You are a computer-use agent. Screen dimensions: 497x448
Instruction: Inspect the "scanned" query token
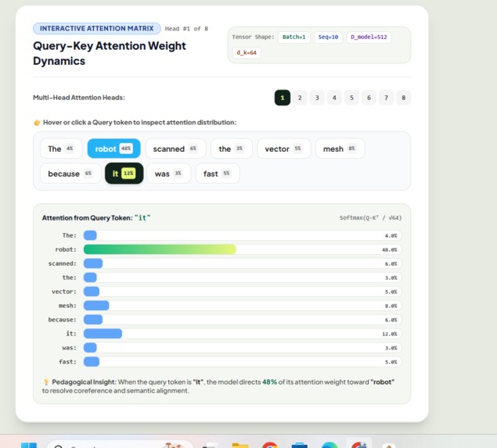point(175,149)
